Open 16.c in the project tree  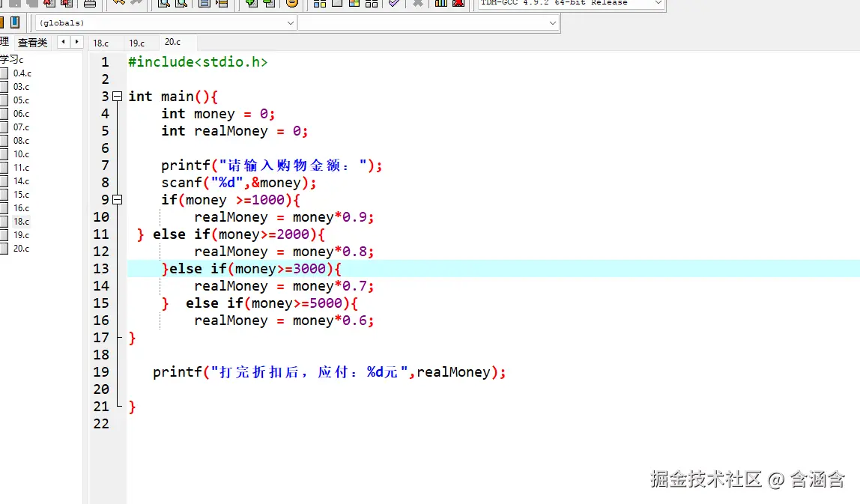coord(22,208)
